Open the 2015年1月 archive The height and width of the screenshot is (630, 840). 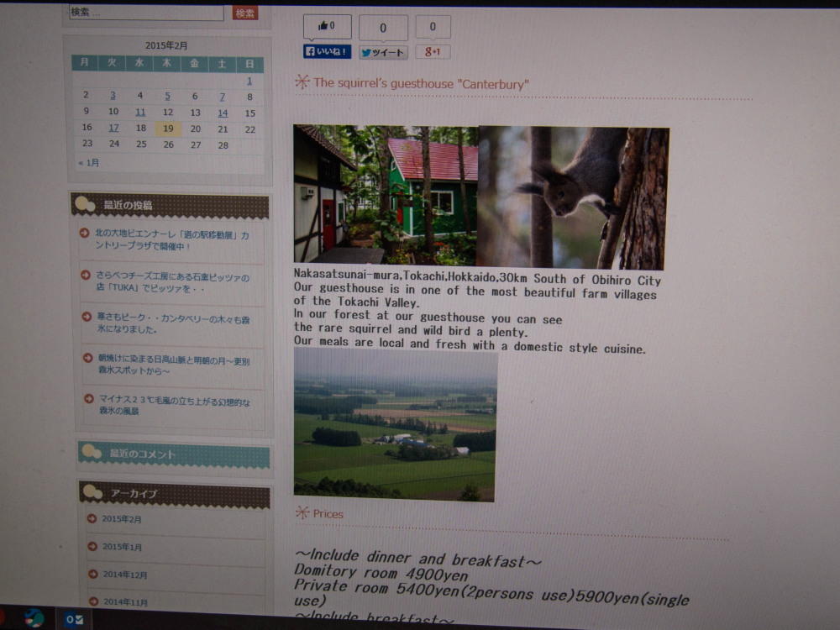[122, 547]
